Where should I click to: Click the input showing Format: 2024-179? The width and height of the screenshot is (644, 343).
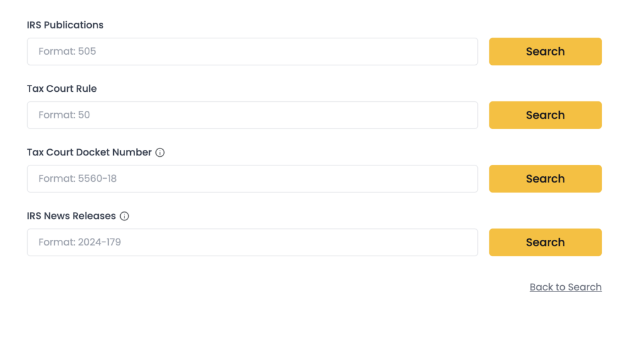(252, 242)
